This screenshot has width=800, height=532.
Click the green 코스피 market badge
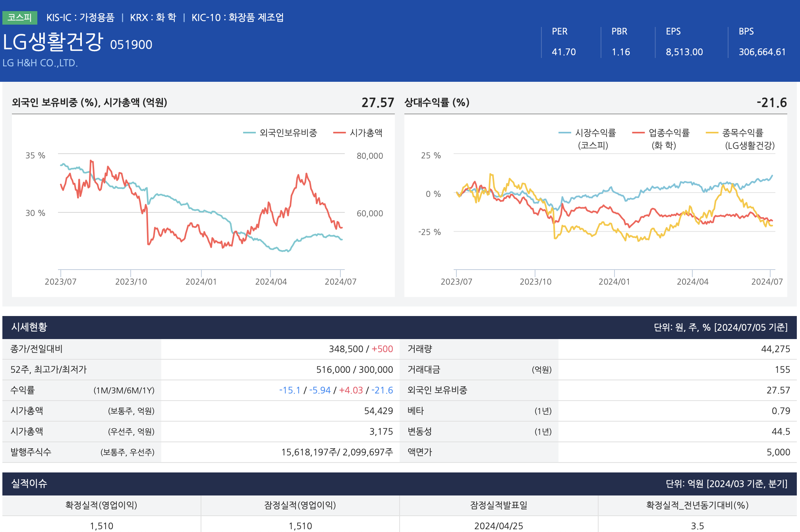tap(19, 17)
